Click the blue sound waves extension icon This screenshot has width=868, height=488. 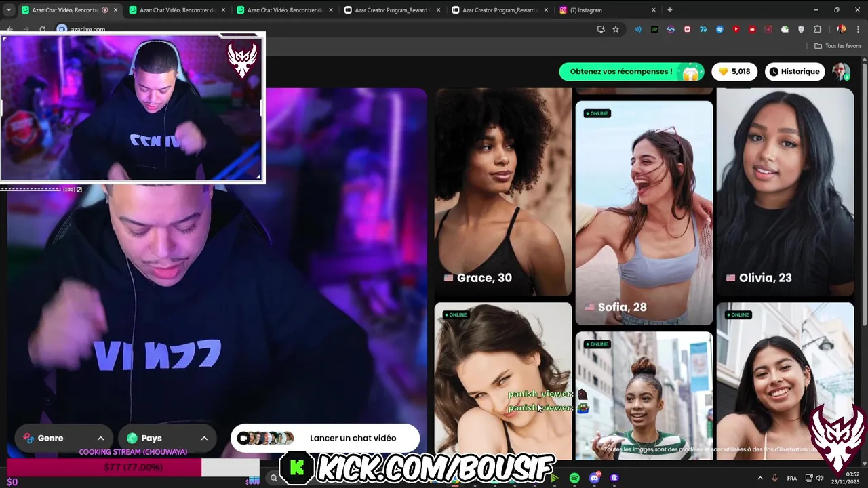point(638,29)
